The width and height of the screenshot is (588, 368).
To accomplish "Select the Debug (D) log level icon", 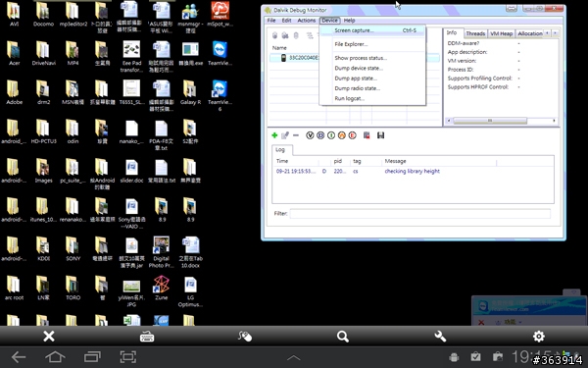I will [x=320, y=135].
